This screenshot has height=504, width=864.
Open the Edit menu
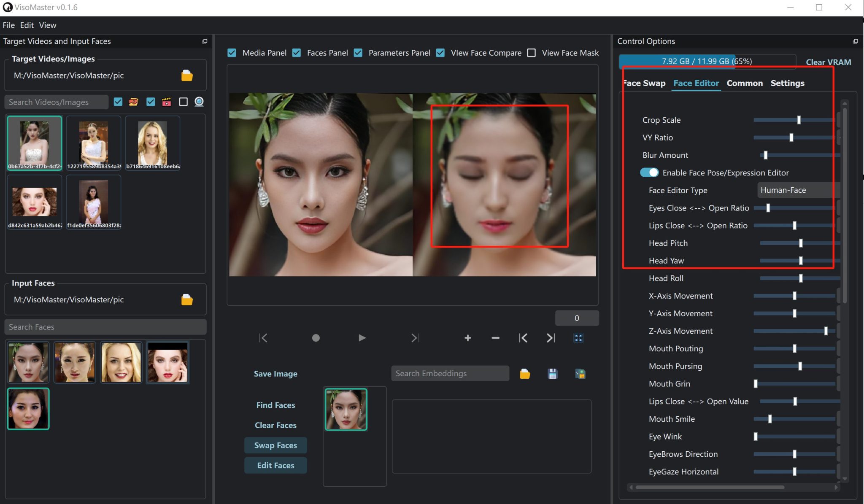pyautogui.click(x=27, y=25)
